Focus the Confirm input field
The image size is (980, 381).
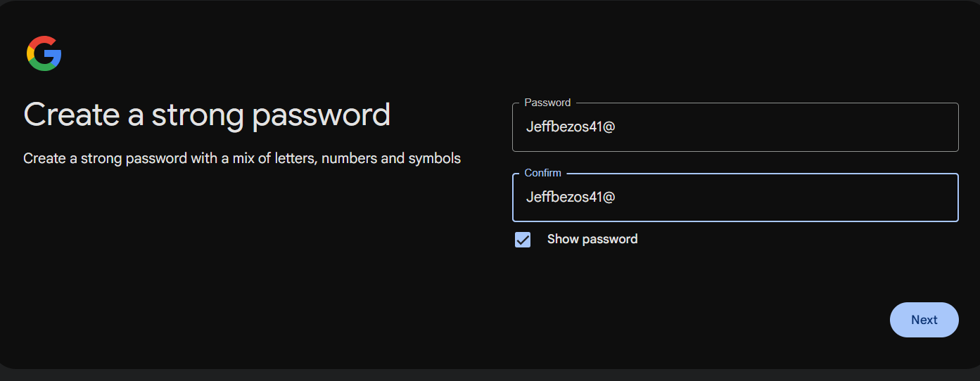[735, 198]
